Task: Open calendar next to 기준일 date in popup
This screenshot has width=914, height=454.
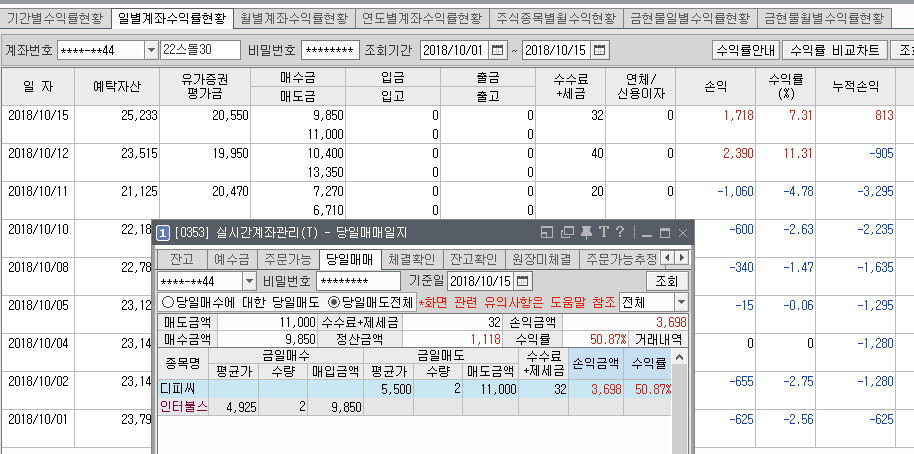Action: click(x=523, y=281)
